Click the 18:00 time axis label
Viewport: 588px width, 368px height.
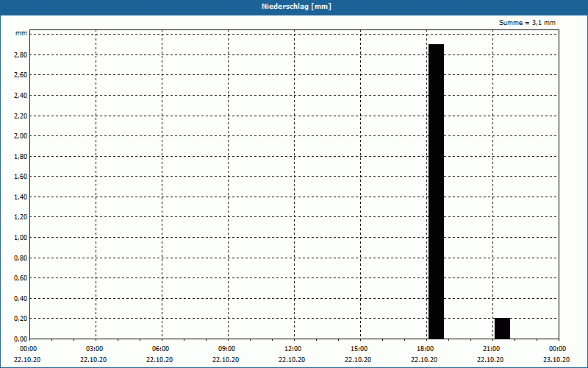pyautogui.click(x=426, y=349)
